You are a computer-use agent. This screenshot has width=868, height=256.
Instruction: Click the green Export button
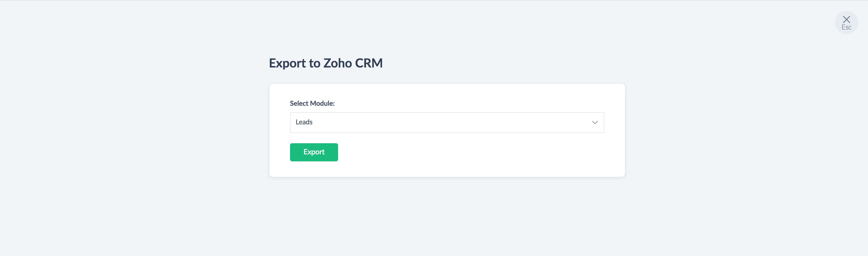pos(314,152)
